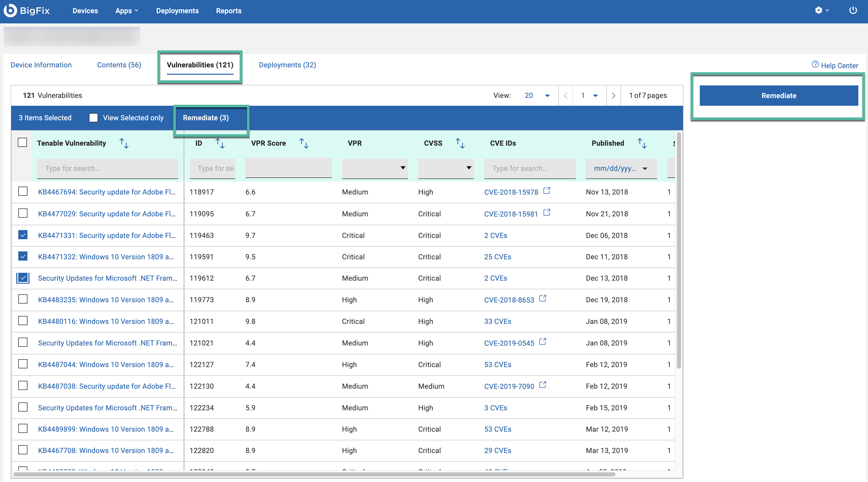
Task: Open the settings gear menu
Action: coord(819,10)
